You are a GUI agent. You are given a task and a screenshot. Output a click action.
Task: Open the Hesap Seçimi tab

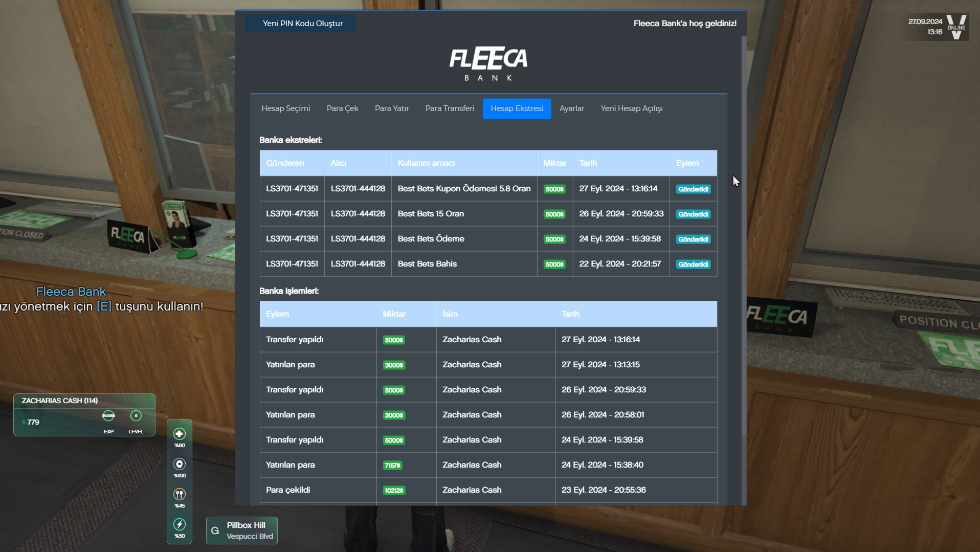click(x=286, y=108)
